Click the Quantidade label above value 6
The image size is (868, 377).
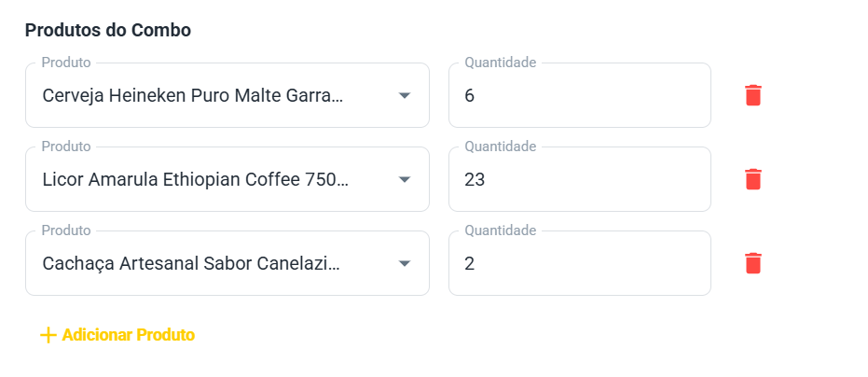click(501, 63)
